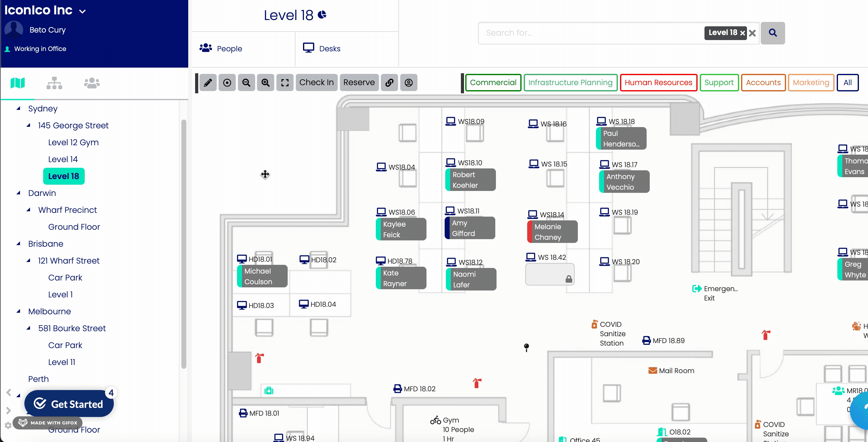Toggle the Accounts team filter
Viewport: 868px width, 442px height.
(763, 82)
